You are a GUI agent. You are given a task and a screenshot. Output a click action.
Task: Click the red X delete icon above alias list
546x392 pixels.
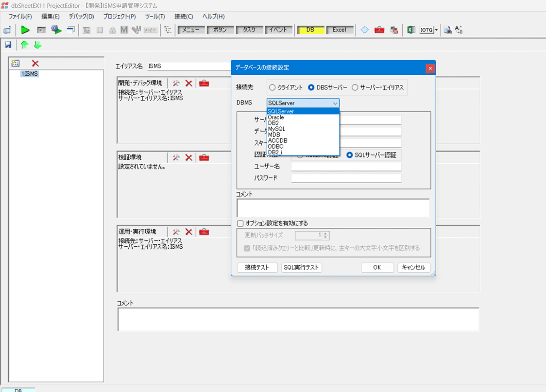[35, 63]
